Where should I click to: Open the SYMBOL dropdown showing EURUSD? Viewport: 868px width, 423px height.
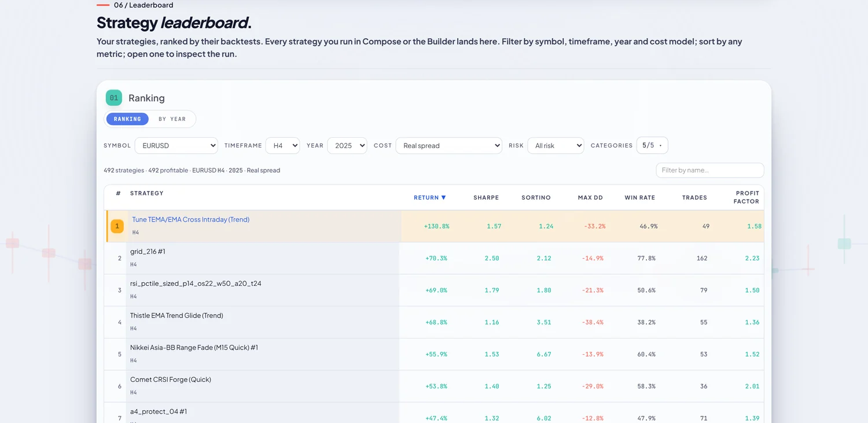[x=176, y=145]
